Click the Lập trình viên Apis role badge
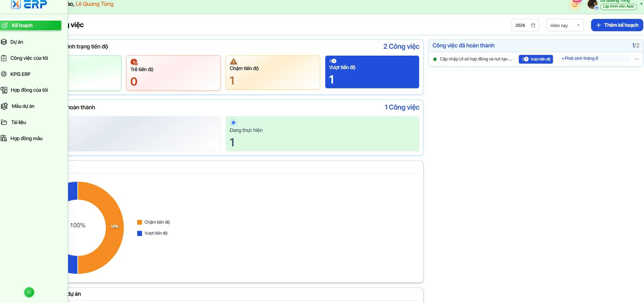644x303 pixels. [x=619, y=6]
